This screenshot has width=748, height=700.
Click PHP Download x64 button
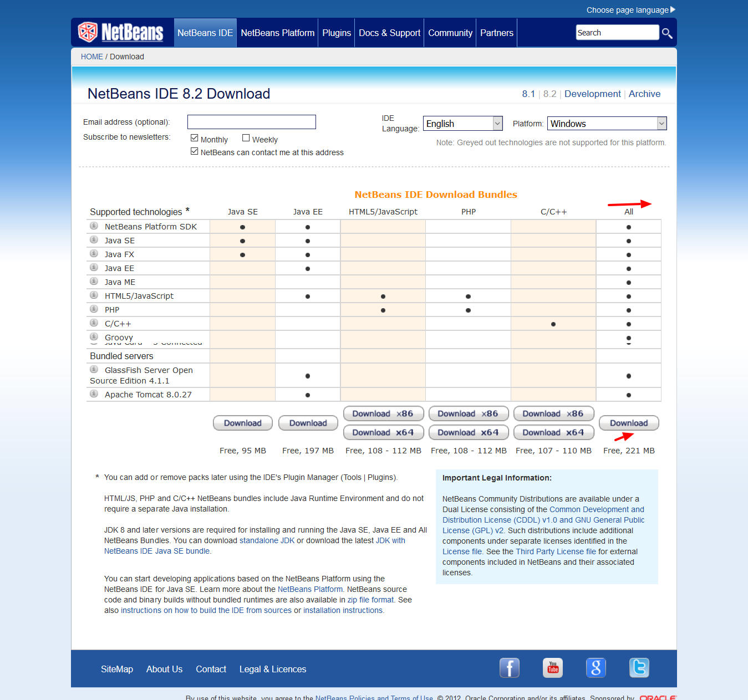click(x=468, y=432)
